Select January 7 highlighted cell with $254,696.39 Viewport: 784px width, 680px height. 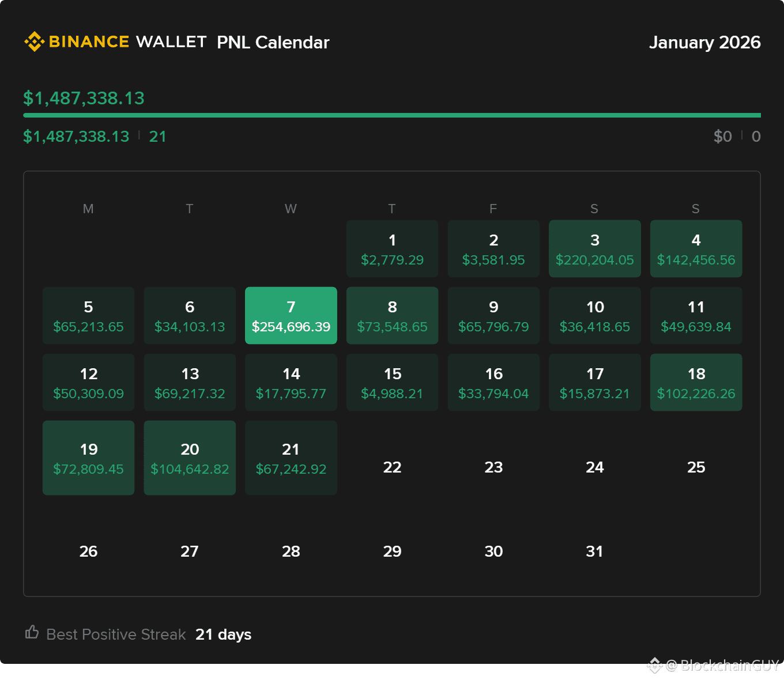click(291, 315)
